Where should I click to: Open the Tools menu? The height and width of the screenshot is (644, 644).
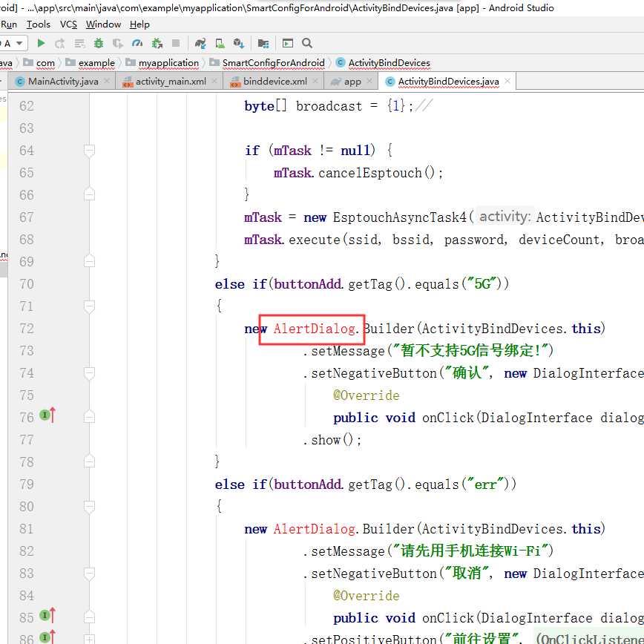(38, 24)
